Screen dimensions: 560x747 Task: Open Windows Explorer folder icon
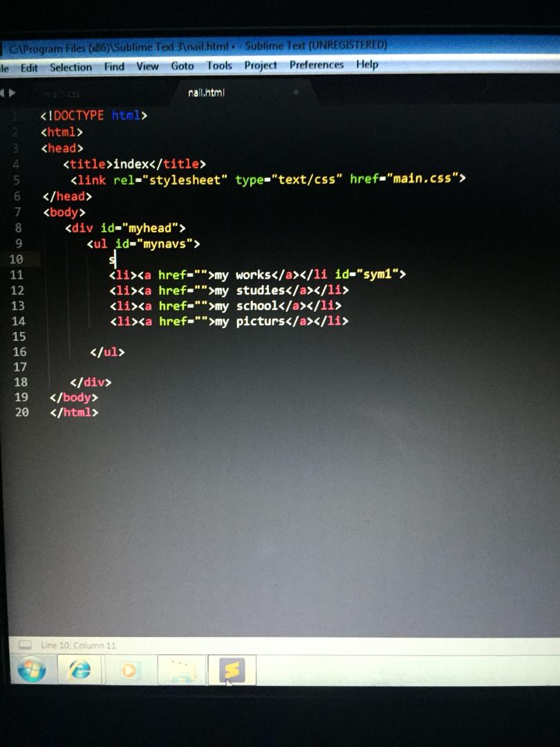pyautogui.click(x=180, y=670)
